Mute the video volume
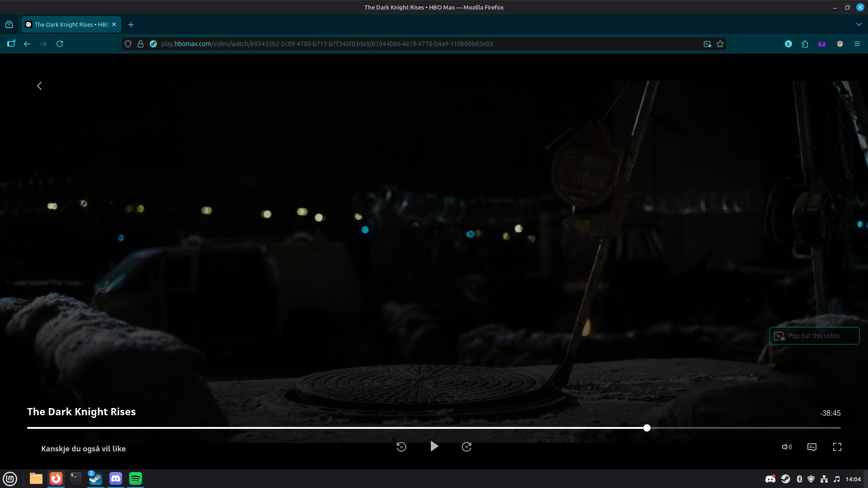The image size is (868, 488). (x=787, y=447)
